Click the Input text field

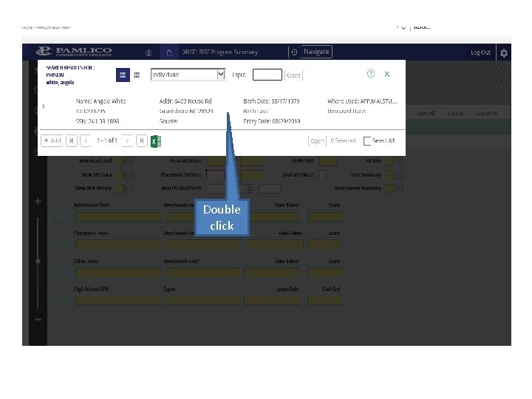point(267,75)
